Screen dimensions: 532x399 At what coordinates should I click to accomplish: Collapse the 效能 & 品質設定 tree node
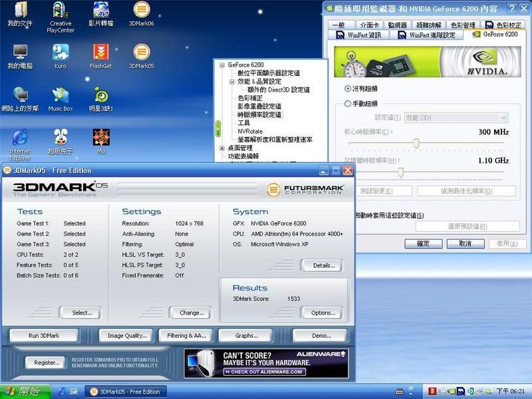[231, 82]
